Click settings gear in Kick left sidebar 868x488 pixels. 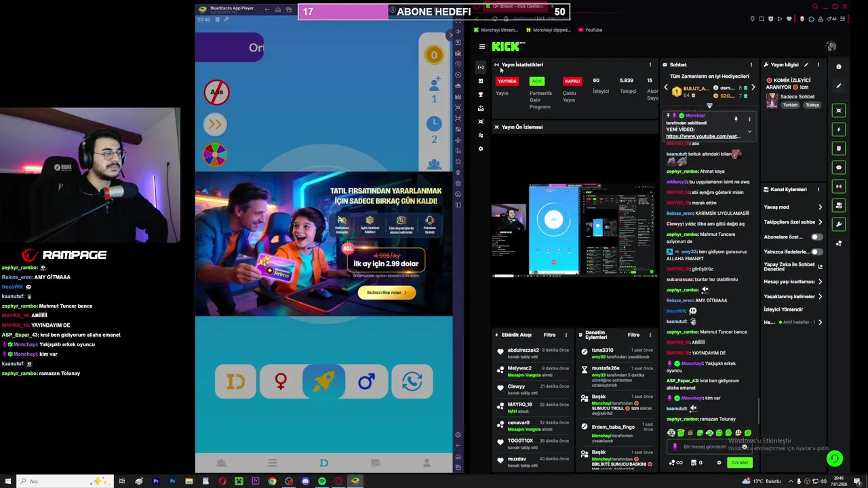coord(481,148)
